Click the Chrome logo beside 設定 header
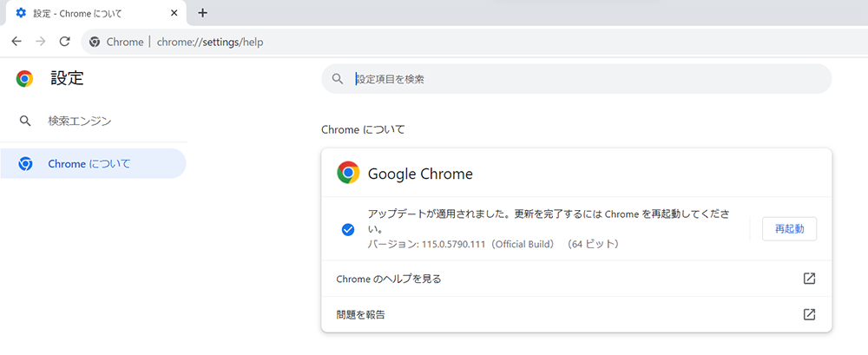The height and width of the screenshot is (355, 868). coord(24,78)
